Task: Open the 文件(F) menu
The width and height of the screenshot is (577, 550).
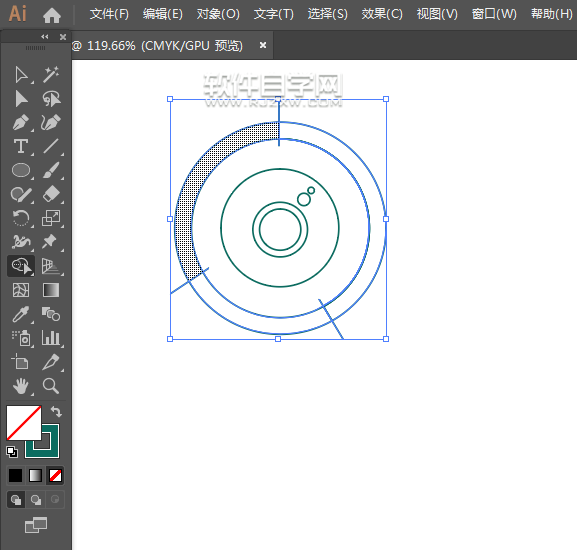Action: coord(109,14)
